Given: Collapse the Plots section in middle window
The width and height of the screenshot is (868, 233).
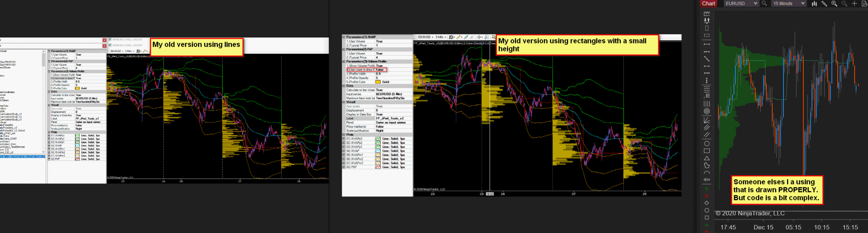Looking at the screenshot, I should coord(344,135).
